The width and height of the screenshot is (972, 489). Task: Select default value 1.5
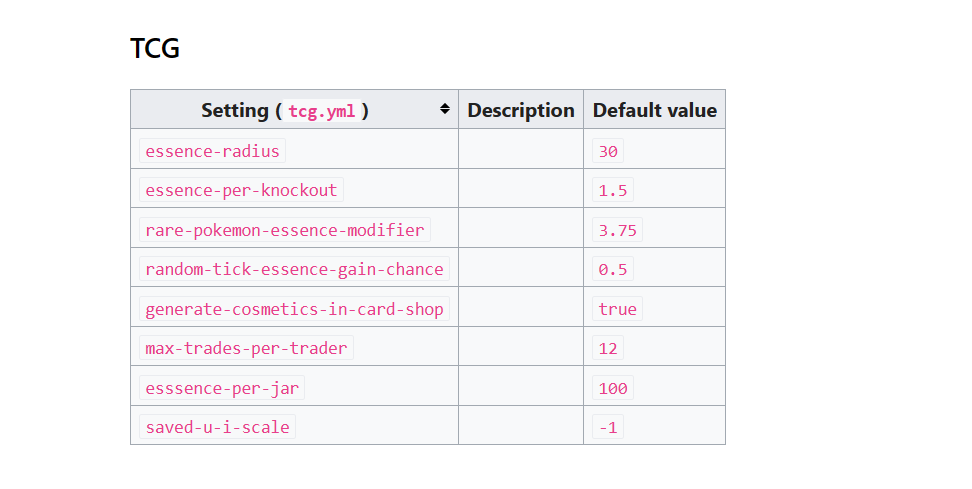coord(613,190)
